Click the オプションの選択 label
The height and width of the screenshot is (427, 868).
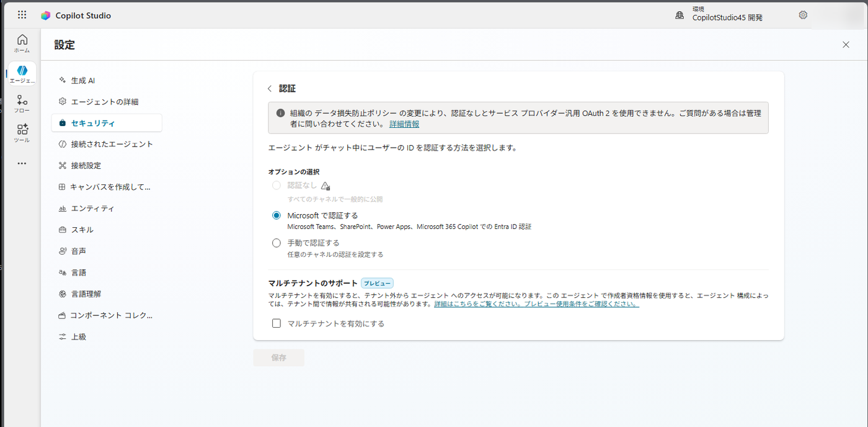294,171
